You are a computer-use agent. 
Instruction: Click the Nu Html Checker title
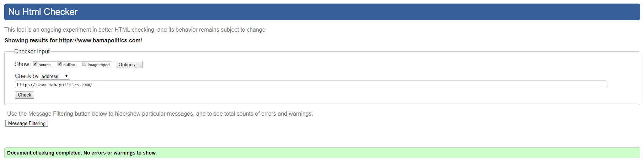43,12
